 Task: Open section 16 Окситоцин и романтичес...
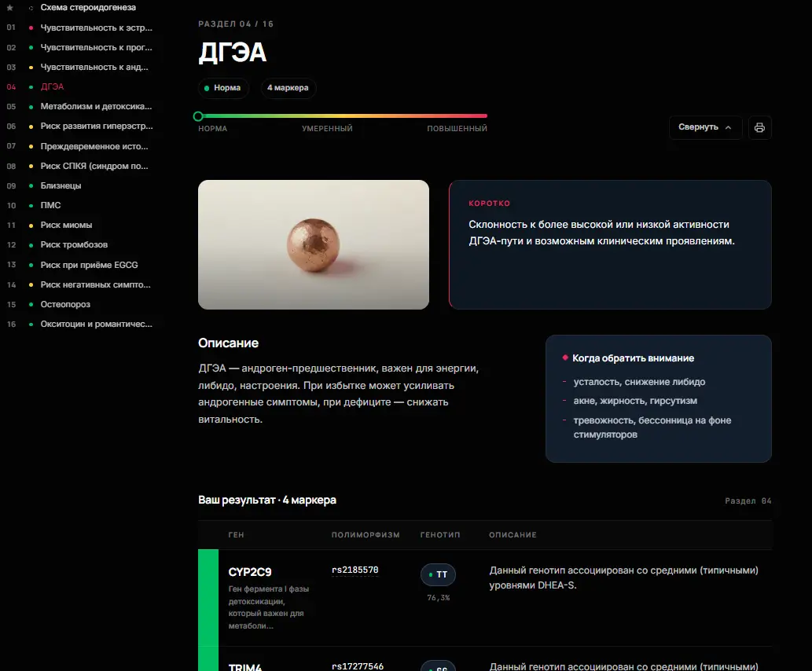[97, 324]
